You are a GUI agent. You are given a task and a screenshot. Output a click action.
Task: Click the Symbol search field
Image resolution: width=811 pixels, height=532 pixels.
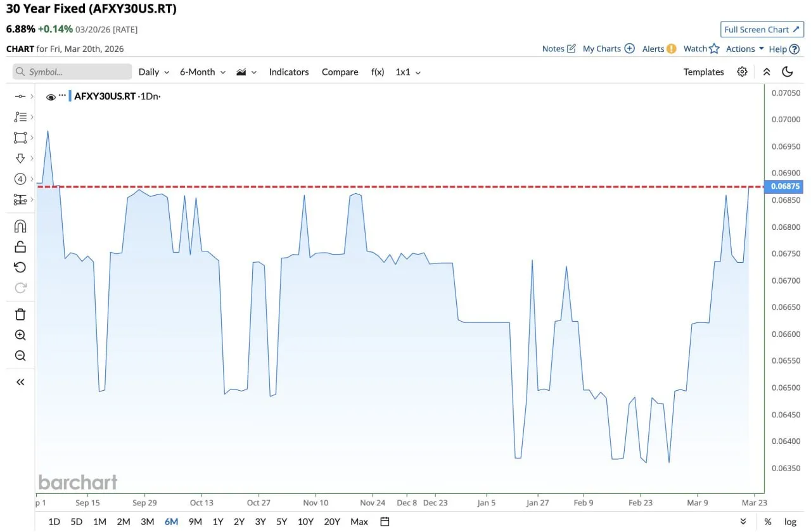coord(72,72)
